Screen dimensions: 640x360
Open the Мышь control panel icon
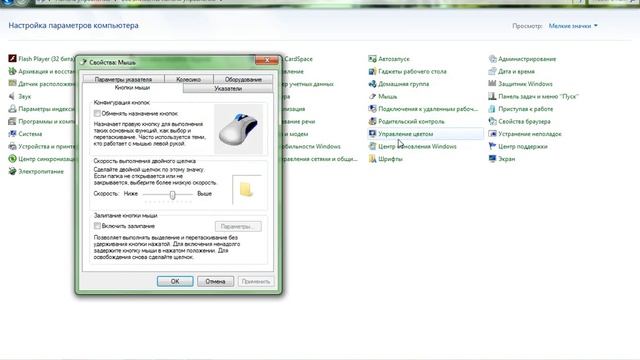point(372,96)
